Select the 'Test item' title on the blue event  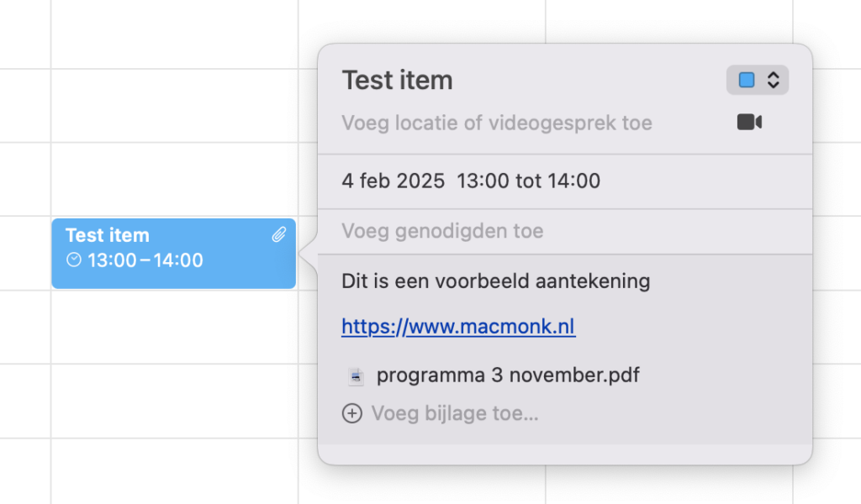[108, 235]
